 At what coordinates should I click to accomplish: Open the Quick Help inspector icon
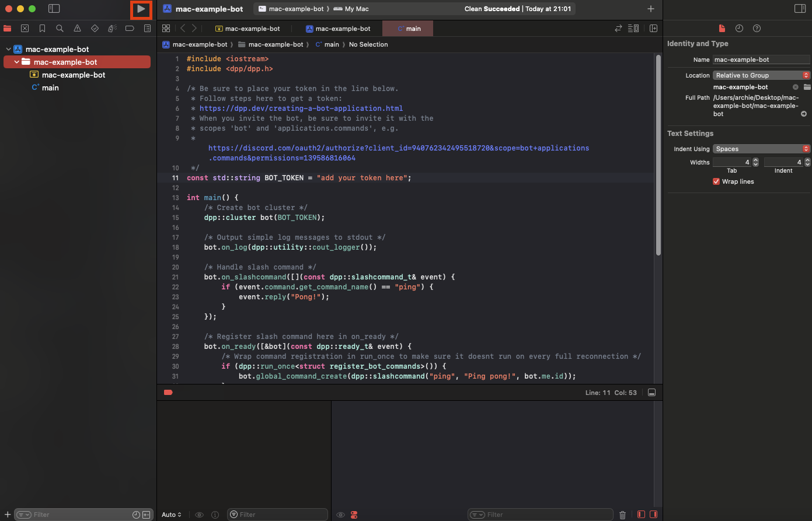tap(757, 29)
